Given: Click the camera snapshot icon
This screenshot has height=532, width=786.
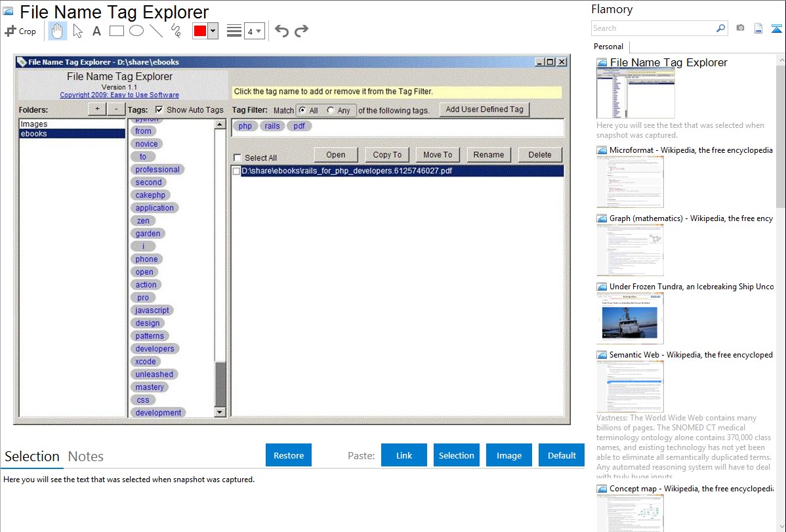Looking at the screenshot, I should pyautogui.click(x=740, y=28).
